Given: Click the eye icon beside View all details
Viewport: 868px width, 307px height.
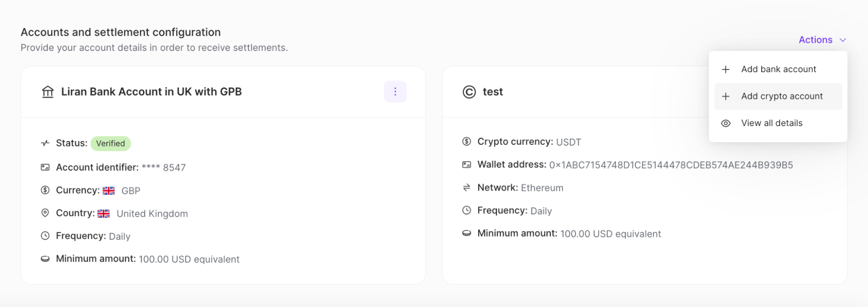Looking at the screenshot, I should click(x=726, y=123).
